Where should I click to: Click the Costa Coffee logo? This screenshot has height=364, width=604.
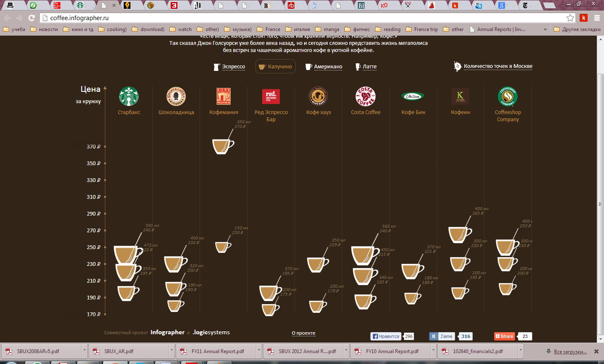pos(366,96)
